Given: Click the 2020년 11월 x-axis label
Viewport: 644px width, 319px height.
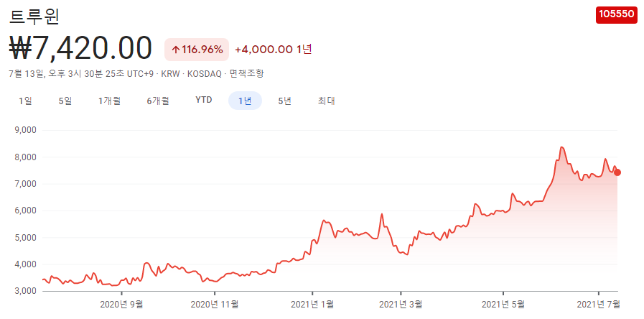Looking at the screenshot, I should (215, 305).
